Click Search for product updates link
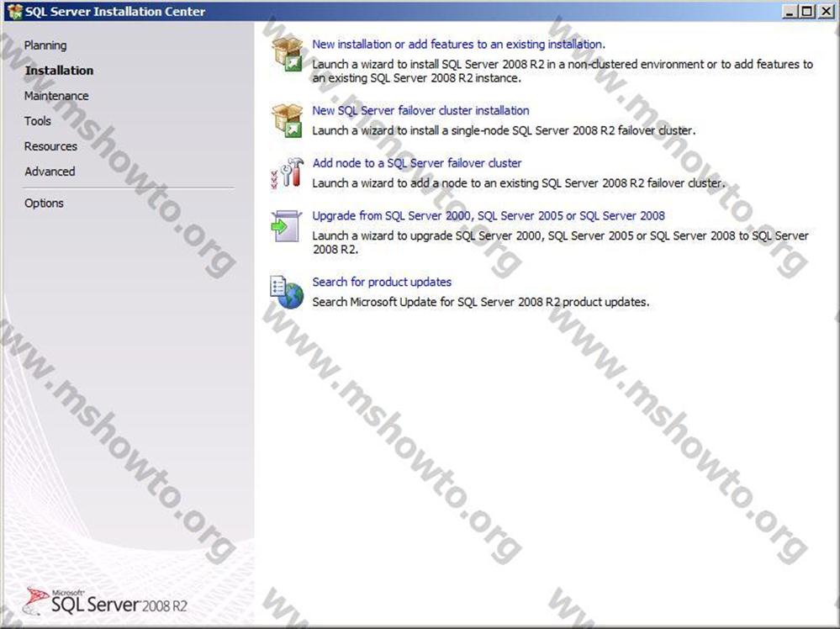Screen dimensions: 840x629 [x=382, y=283]
